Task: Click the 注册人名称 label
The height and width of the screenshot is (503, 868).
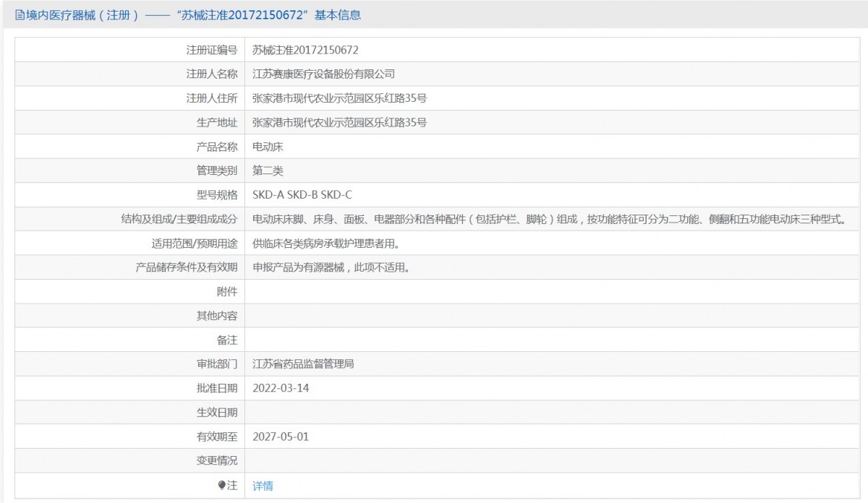Action: pos(212,74)
